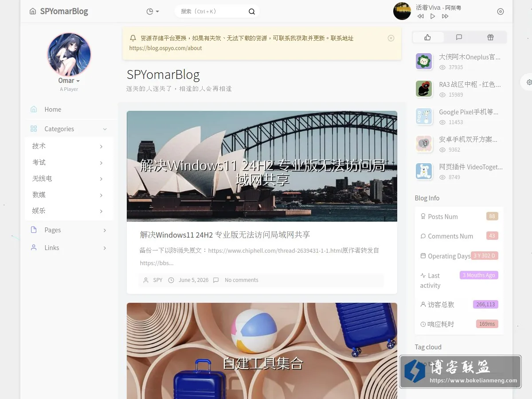Viewport: 532px width, 399px height.
Task: Click the eye icon beside 15989
Action: click(442, 95)
